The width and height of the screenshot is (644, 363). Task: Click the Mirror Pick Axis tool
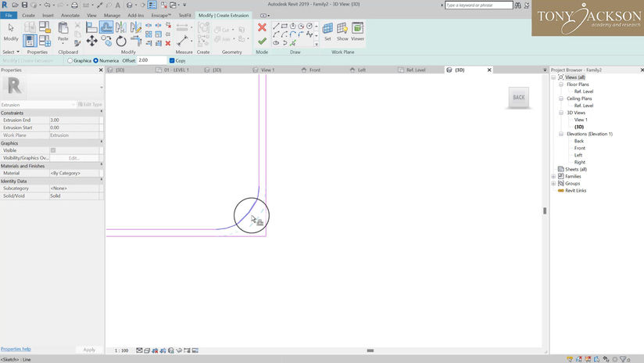point(120,27)
